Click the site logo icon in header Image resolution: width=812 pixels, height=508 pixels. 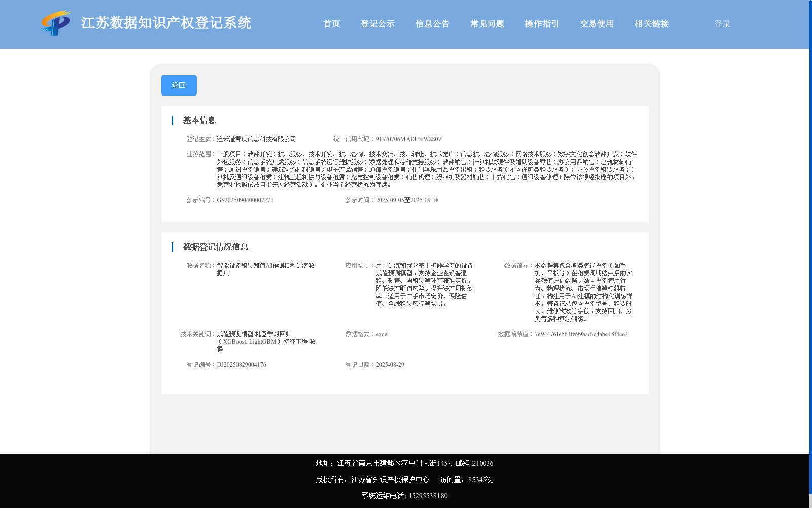click(x=56, y=23)
